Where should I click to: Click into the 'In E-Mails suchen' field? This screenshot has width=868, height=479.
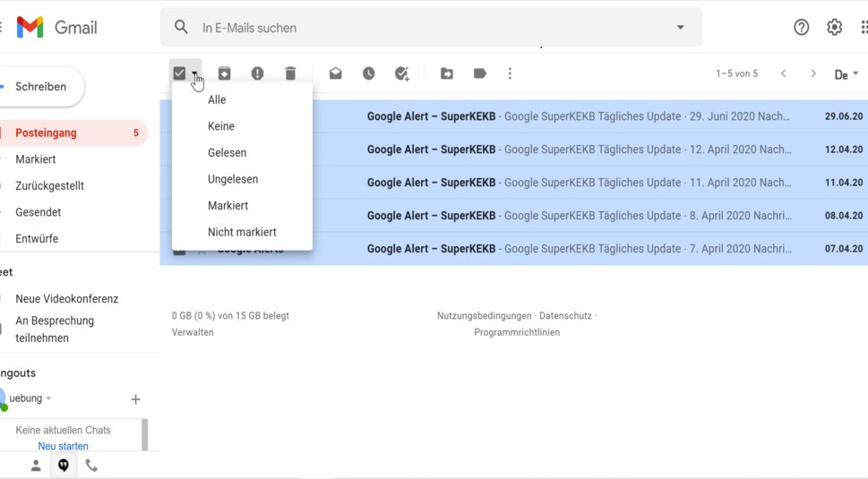coord(432,28)
